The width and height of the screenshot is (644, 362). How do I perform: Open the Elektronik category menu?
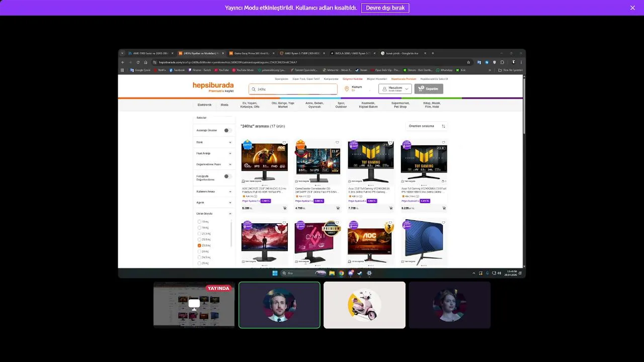click(x=204, y=105)
